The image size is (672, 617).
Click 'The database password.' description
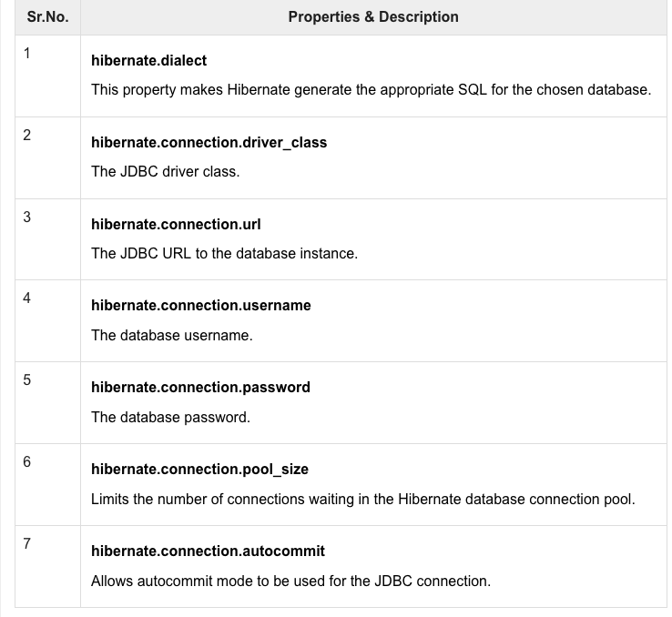[170, 417]
